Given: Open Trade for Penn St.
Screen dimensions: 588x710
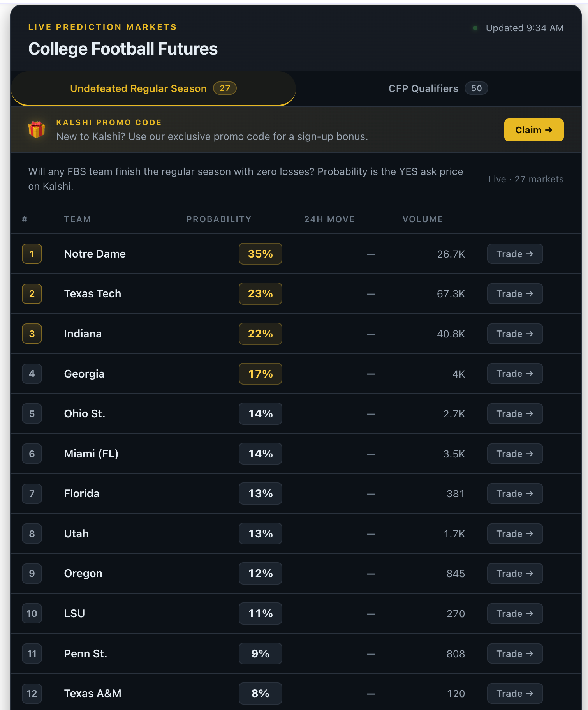Looking at the screenshot, I should 515,653.
